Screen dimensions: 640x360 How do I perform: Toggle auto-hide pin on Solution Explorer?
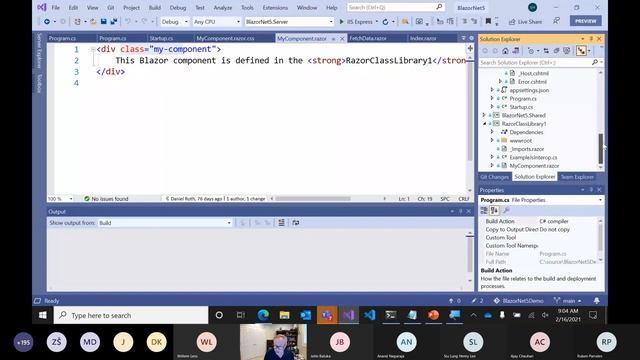(x=591, y=39)
